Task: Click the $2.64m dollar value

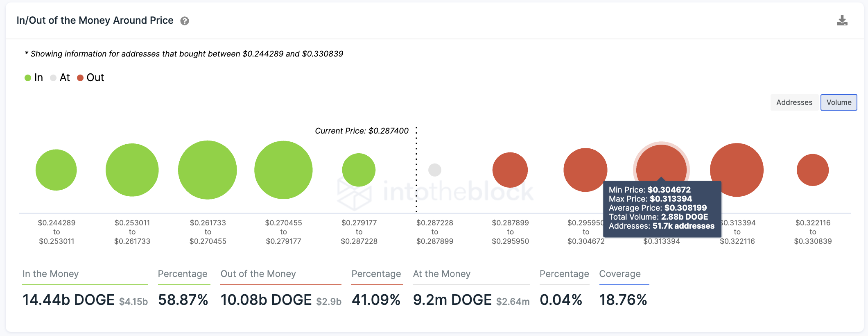Action: point(513,302)
